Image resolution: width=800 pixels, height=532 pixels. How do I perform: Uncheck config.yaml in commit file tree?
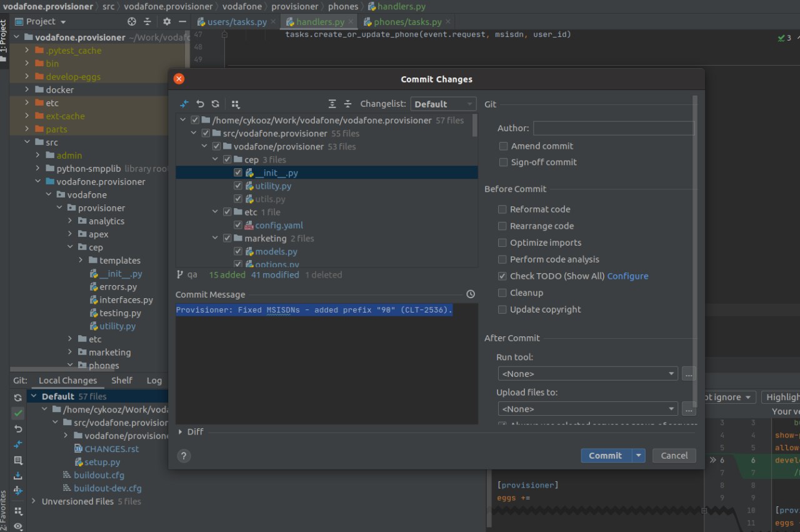pyautogui.click(x=238, y=225)
